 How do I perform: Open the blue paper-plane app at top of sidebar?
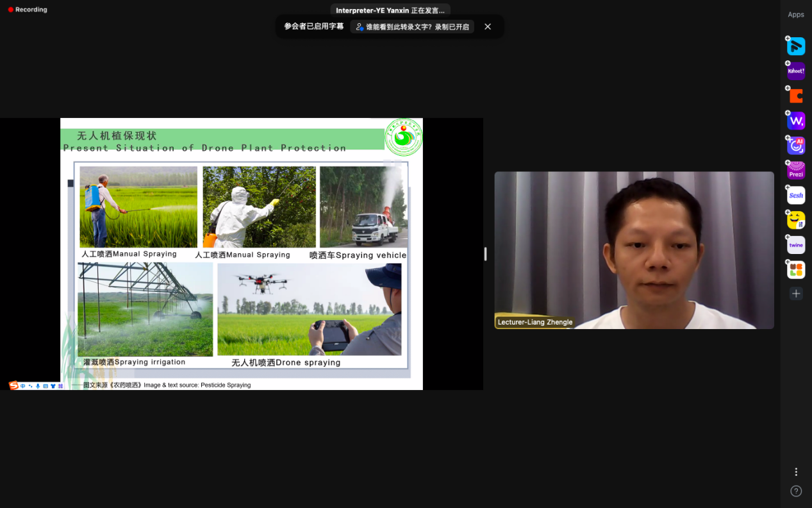point(796,46)
